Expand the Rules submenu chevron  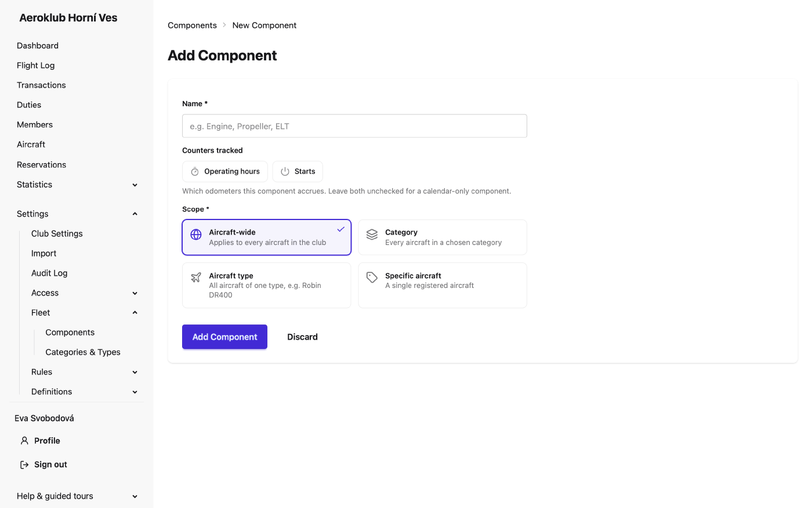tap(135, 372)
